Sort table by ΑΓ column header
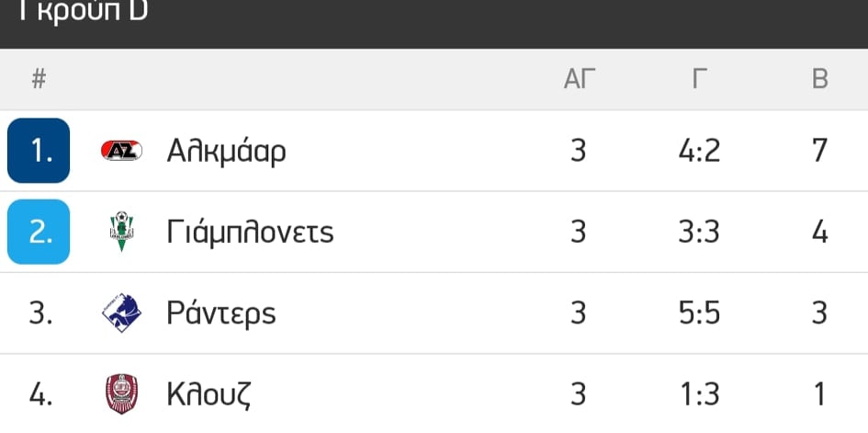This screenshot has width=868, height=433. coord(579,79)
